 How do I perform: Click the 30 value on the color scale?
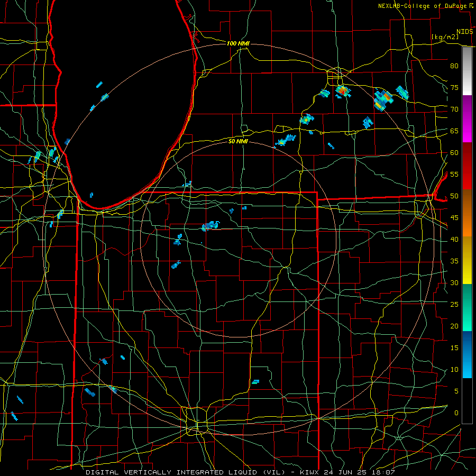[x=454, y=282]
